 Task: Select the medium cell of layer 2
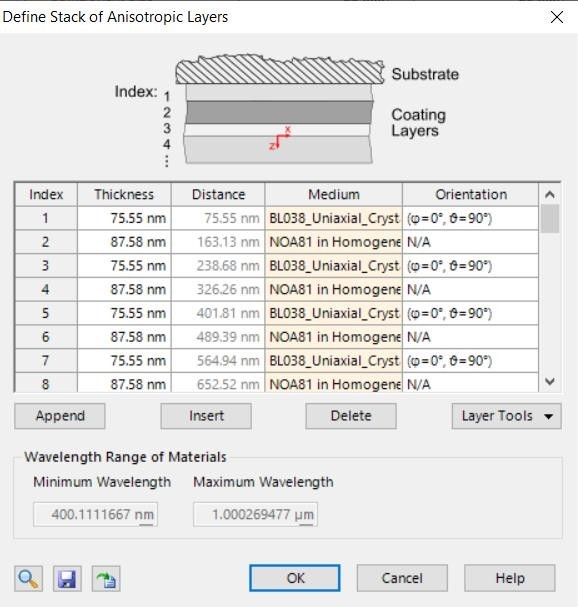(x=334, y=242)
